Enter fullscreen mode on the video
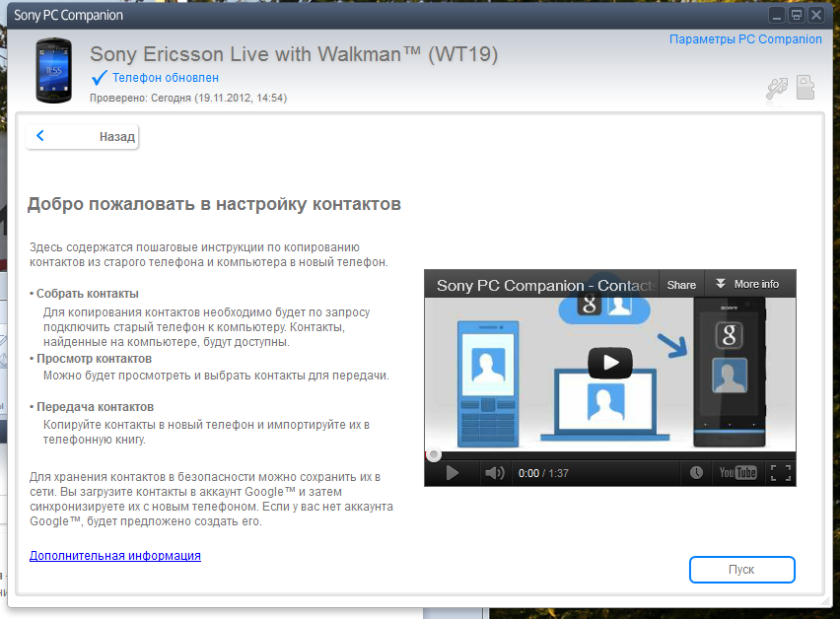This screenshot has width=840, height=619. (781, 473)
